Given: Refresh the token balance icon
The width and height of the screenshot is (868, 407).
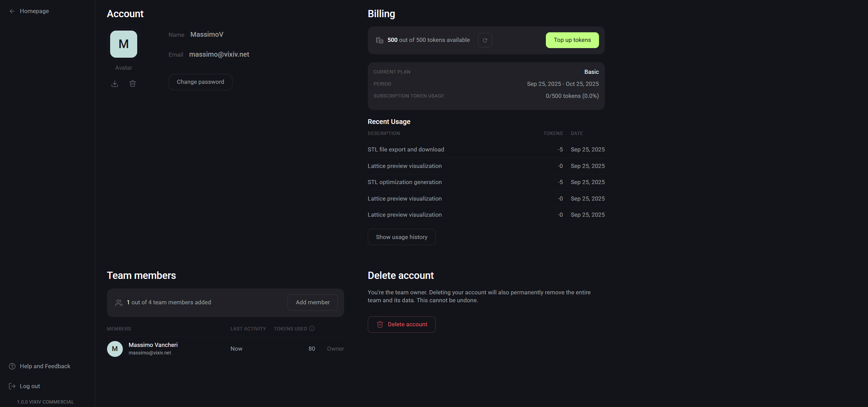Looking at the screenshot, I should (485, 40).
